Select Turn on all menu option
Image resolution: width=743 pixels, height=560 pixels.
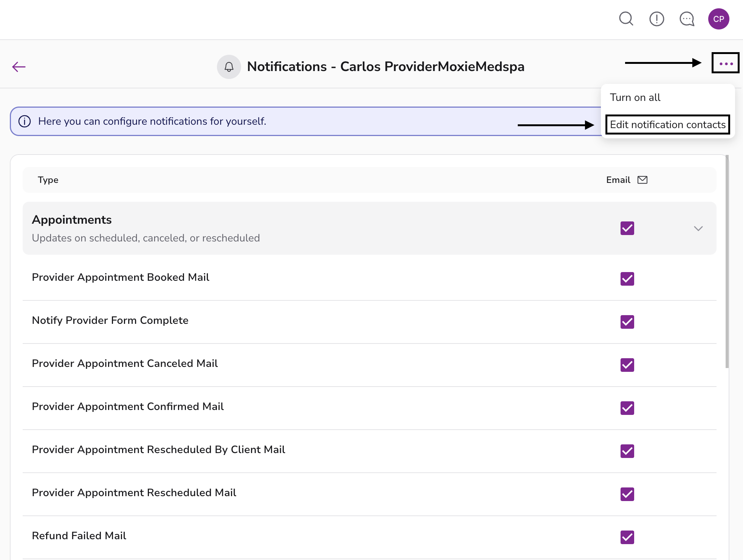pyautogui.click(x=635, y=97)
